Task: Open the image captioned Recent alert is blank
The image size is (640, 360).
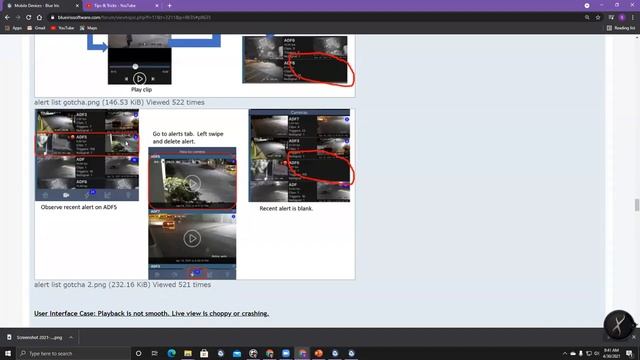Action: [x=299, y=156]
